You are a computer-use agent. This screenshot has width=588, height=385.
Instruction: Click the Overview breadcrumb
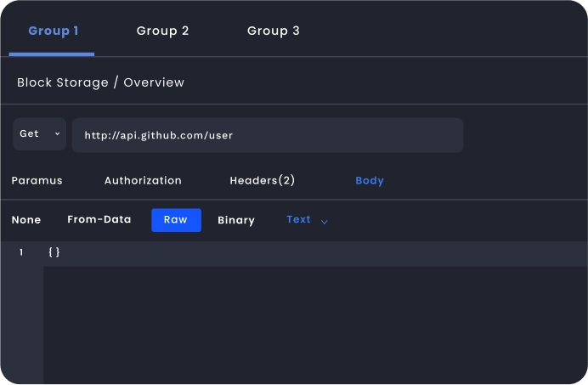point(154,82)
